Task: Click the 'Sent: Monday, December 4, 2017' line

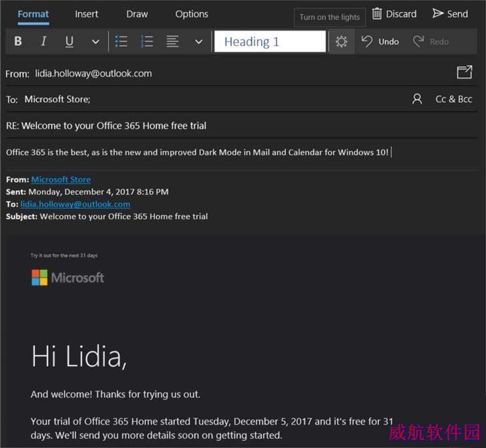Action: point(87,192)
